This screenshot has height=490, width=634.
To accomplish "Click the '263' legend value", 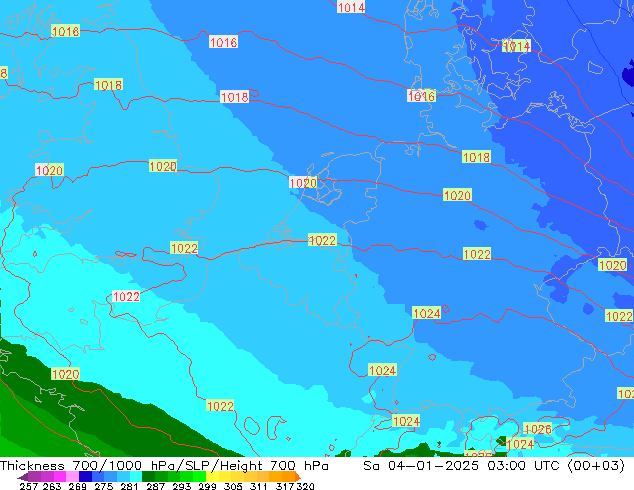I will pyautogui.click(x=52, y=486).
